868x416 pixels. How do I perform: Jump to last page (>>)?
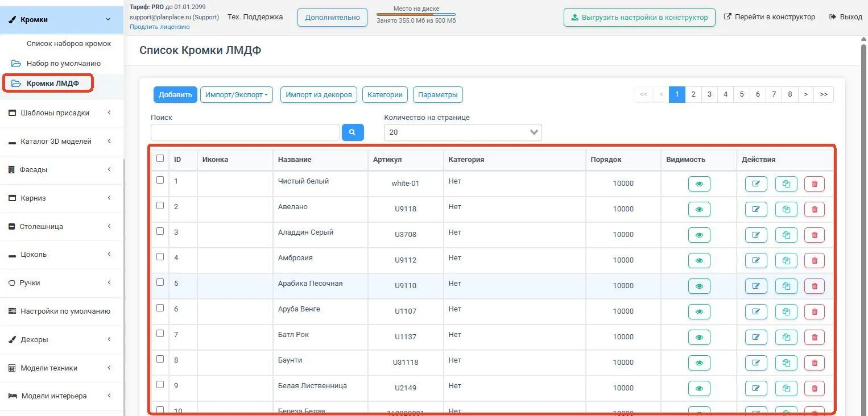pyautogui.click(x=824, y=95)
